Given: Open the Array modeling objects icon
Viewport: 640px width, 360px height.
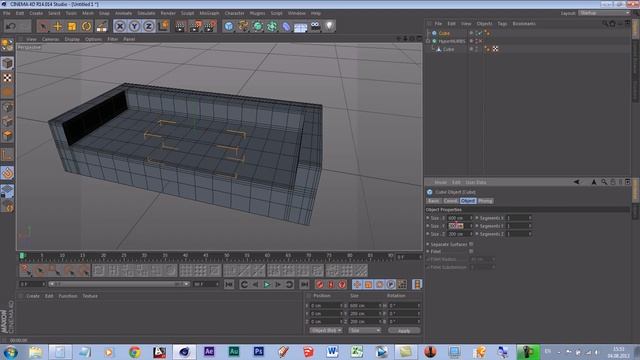Looking at the screenshot, I should 272,26.
